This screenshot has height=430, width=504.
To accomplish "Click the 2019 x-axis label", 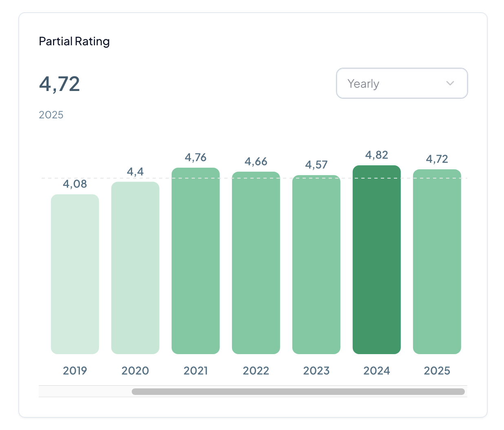I will [75, 370].
